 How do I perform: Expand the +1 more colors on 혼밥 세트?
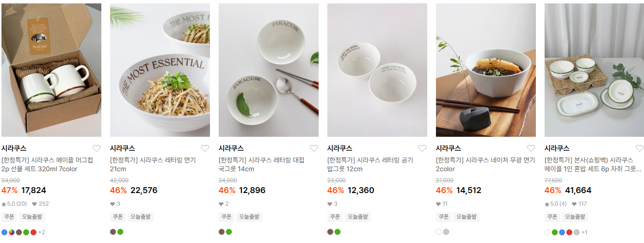[584, 232]
